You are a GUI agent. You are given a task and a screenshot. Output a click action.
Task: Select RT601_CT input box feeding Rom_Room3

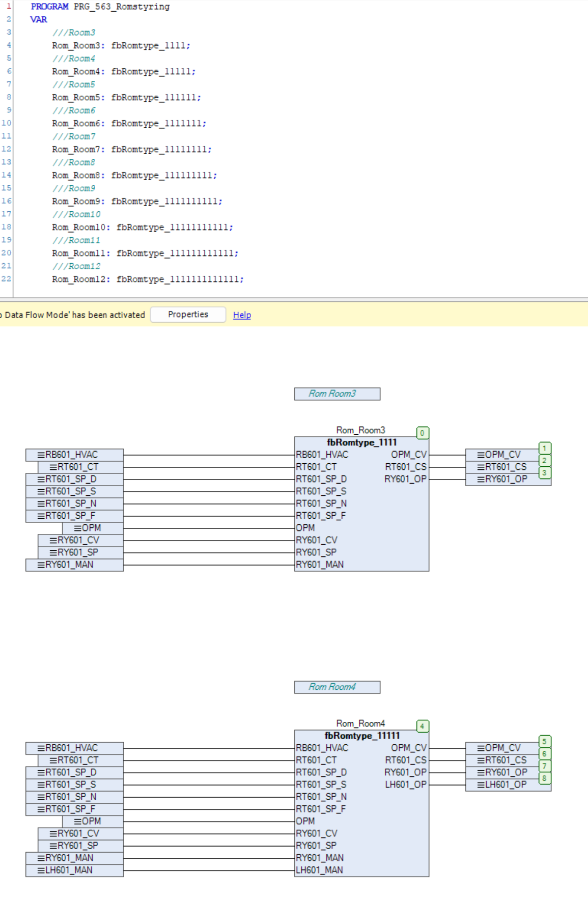80,467
